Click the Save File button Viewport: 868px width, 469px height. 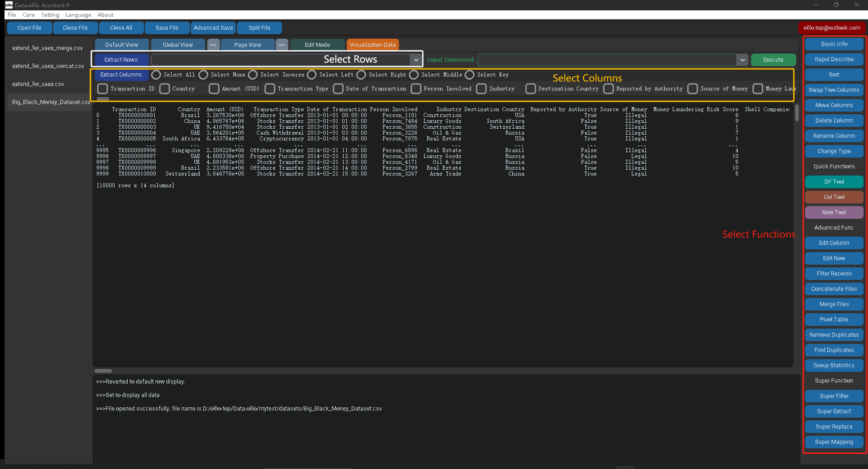pos(167,28)
